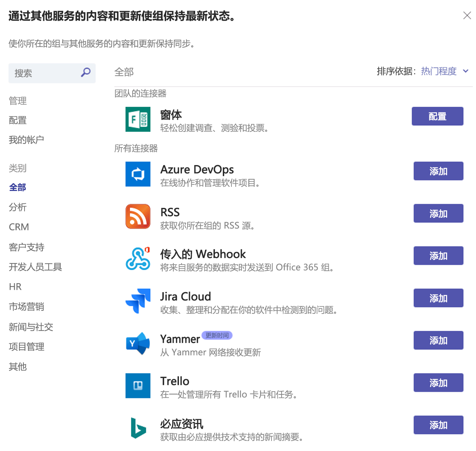This screenshot has width=476, height=451.
Task: Click the orange RSS feed icon
Action: 138,217
